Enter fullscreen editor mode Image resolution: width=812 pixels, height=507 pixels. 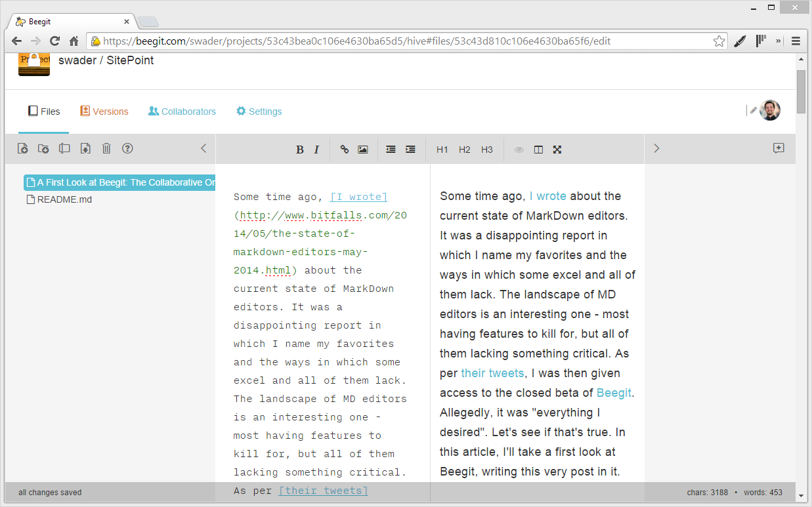pyautogui.click(x=557, y=150)
